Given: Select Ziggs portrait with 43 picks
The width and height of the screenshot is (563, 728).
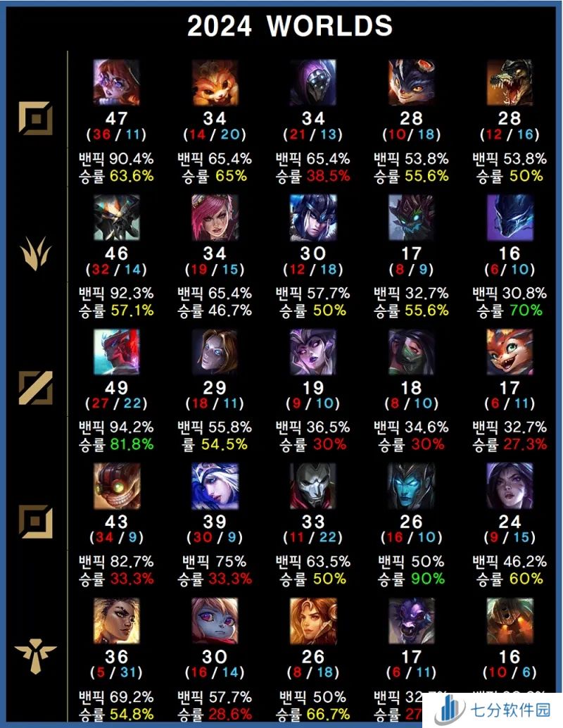Looking at the screenshot, I should [x=117, y=486].
